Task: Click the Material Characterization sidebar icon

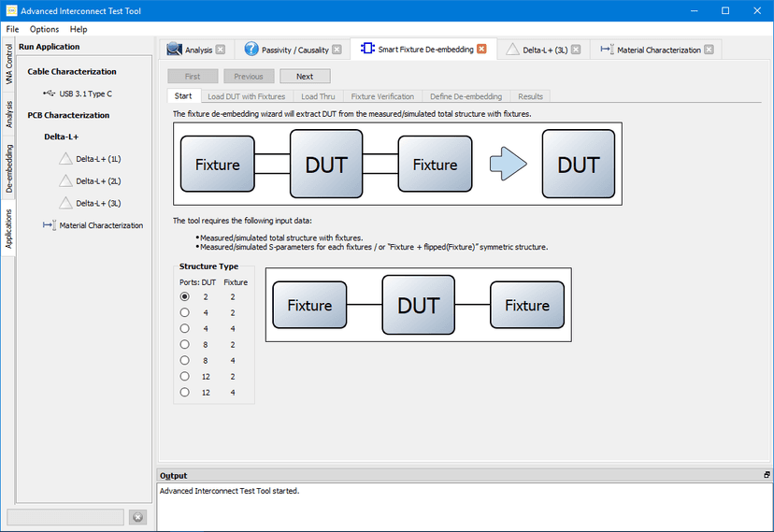Action: [x=50, y=225]
